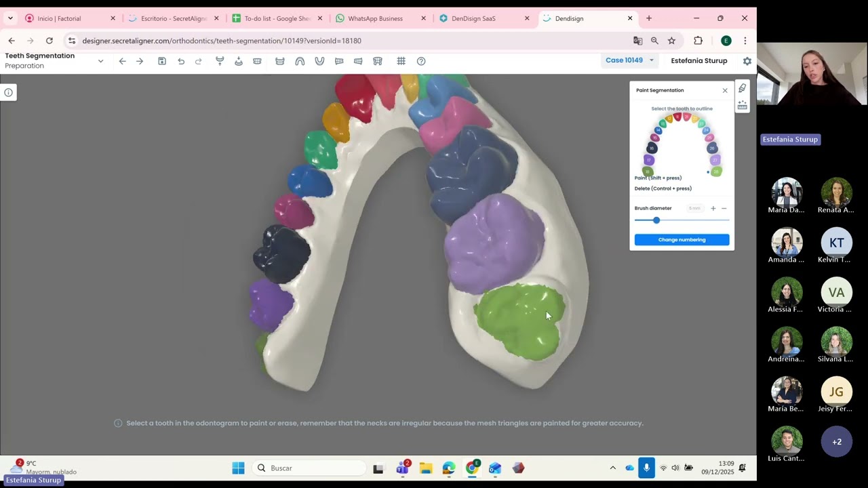This screenshot has height=488, width=868.
Task: Click the brush diameter 5 mm field
Action: (x=695, y=208)
